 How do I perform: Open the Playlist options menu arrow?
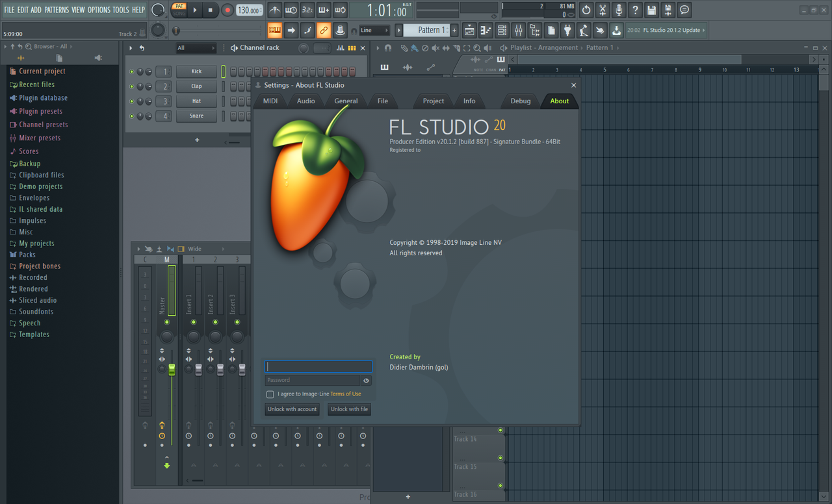pos(378,48)
